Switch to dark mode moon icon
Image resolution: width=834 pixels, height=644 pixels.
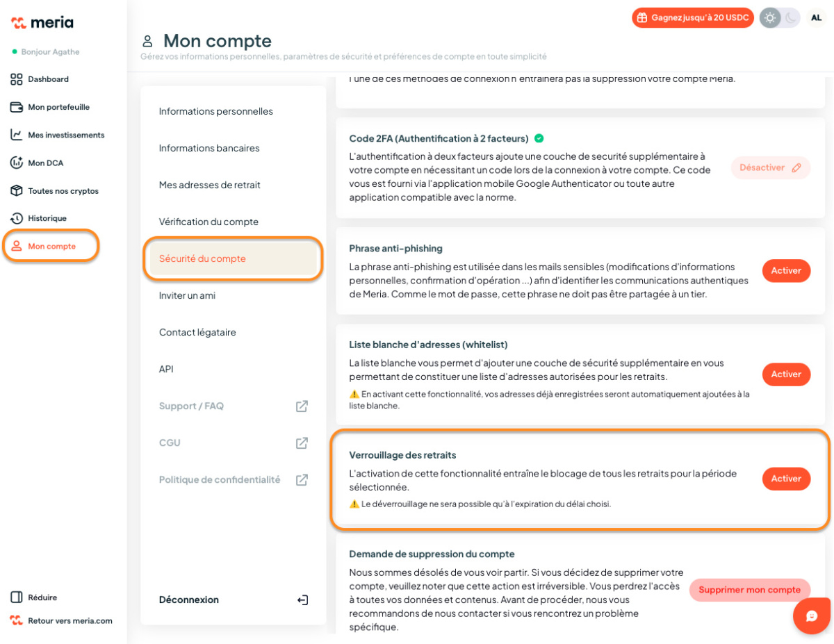(791, 18)
